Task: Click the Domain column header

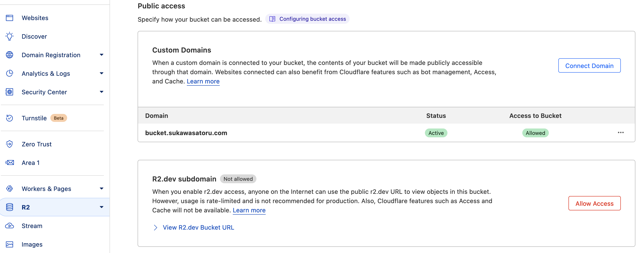Action: tap(157, 115)
